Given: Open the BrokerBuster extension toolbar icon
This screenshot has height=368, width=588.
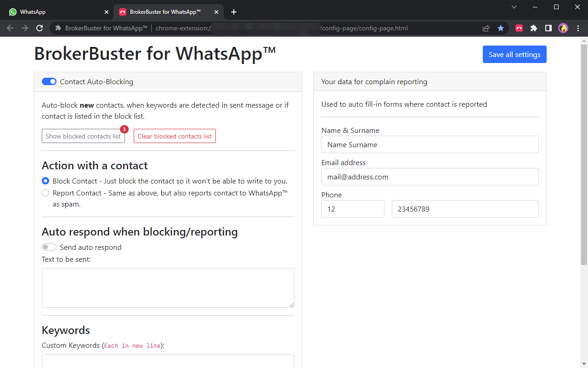Looking at the screenshot, I should click(519, 28).
